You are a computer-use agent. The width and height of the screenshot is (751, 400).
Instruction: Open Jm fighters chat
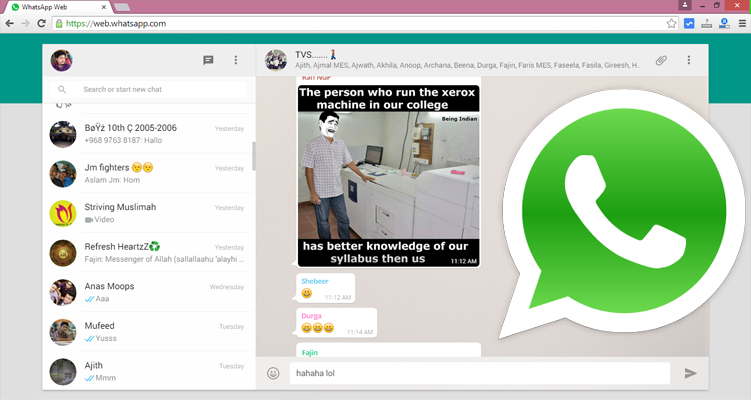click(x=148, y=173)
